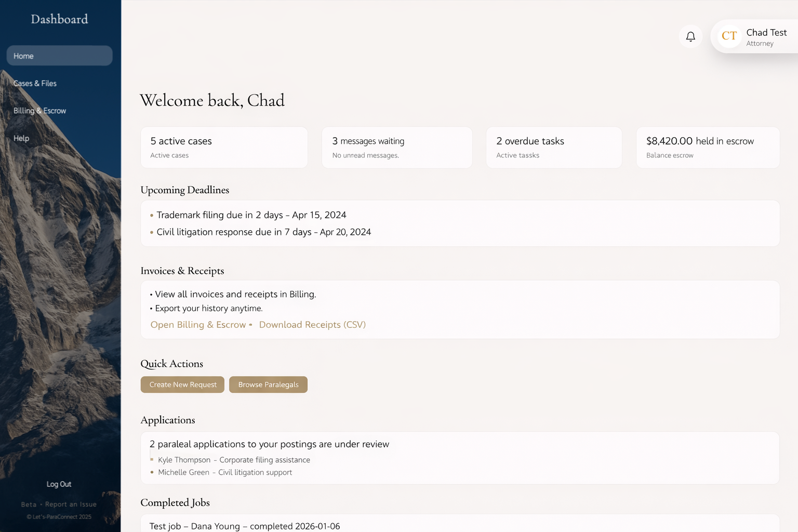The image size is (798, 532).
Task: View the 3 messages waiting card
Action: point(396,147)
